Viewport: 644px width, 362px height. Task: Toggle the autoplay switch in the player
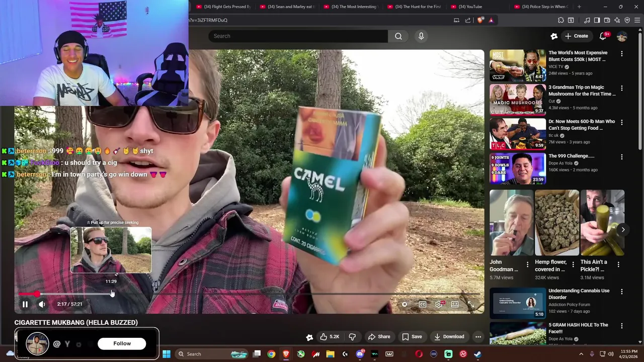405,304
